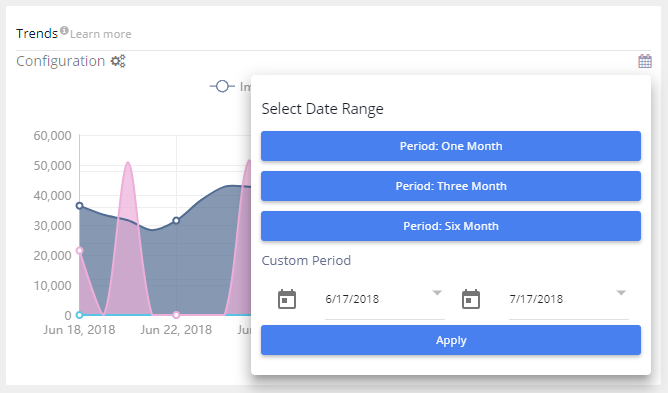The height and width of the screenshot is (393, 668).
Task: Click the 20,000 y-axis label
Action: pyautogui.click(x=52, y=256)
